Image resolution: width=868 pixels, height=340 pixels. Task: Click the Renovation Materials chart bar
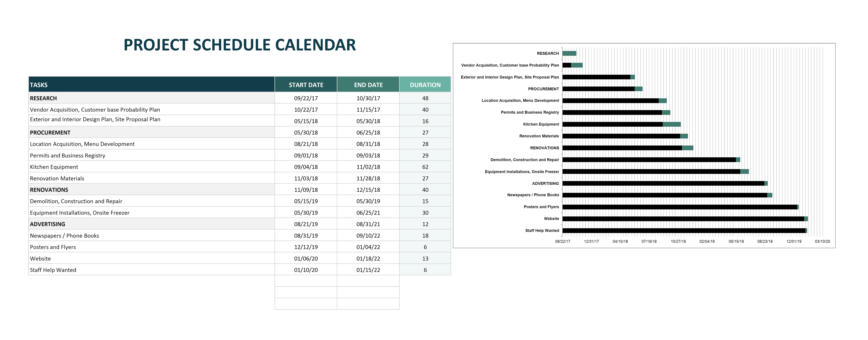[625, 136]
